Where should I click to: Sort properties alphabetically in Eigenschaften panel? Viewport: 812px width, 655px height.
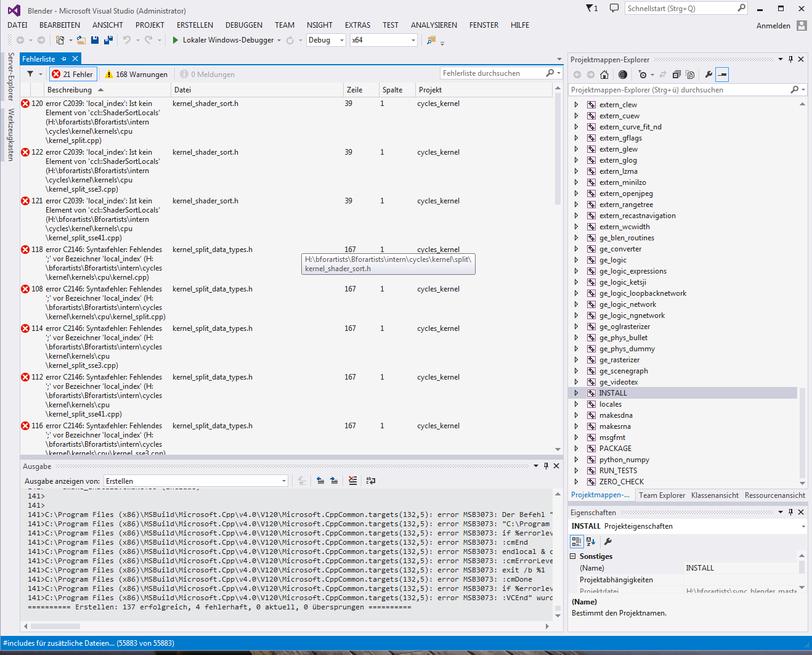[591, 541]
